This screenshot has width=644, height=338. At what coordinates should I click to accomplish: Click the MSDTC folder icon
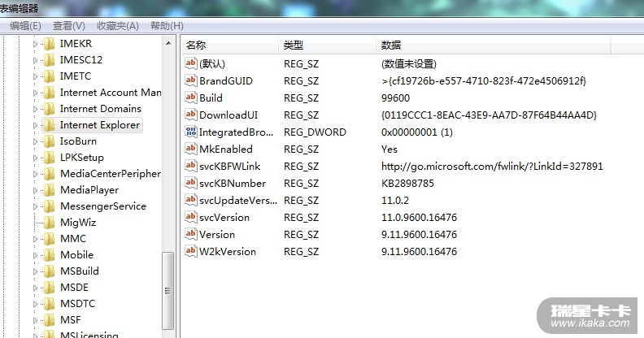[49, 304]
